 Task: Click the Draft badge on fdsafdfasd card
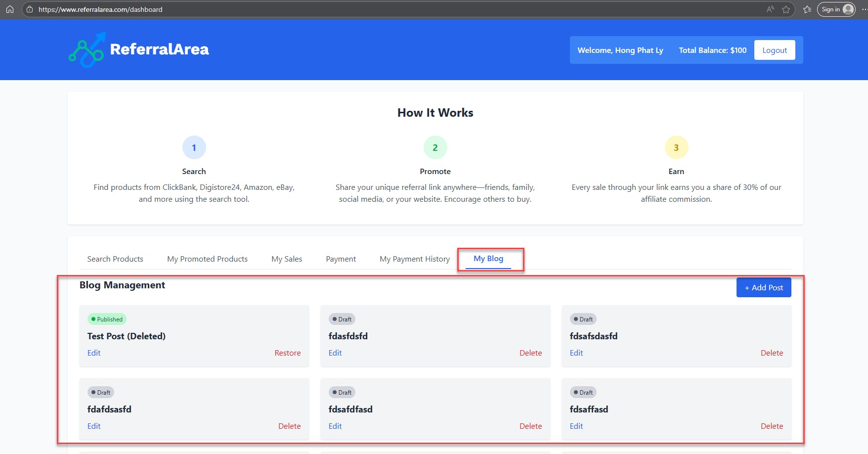click(342, 392)
